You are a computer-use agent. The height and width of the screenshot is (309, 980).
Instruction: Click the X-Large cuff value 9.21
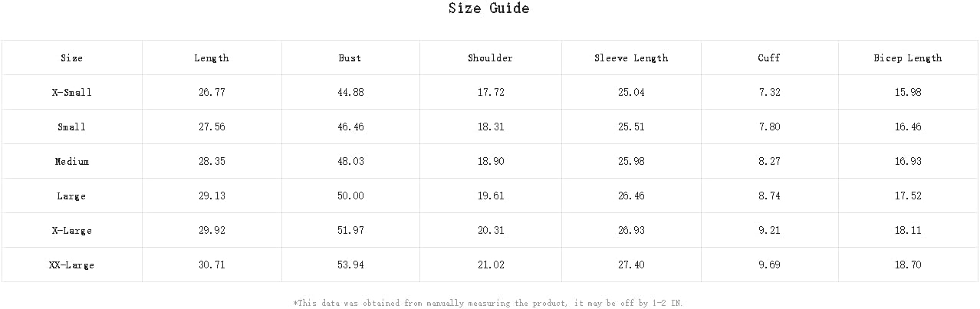pos(769,230)
